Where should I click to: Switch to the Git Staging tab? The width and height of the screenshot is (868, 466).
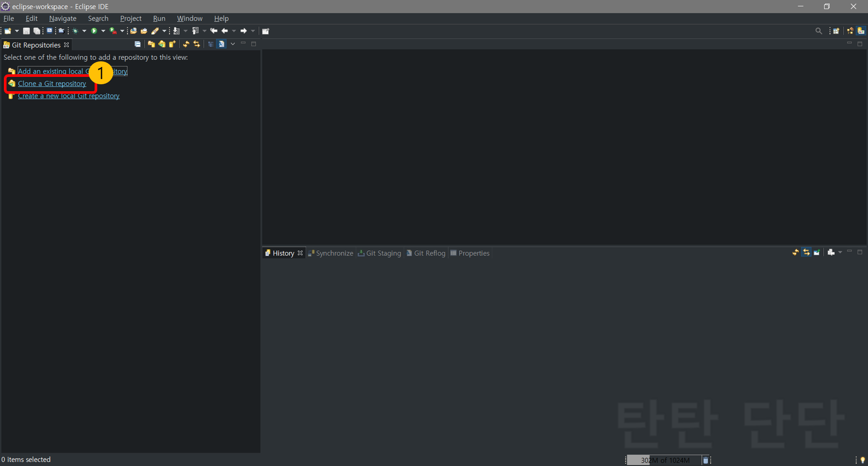[379, 253]
